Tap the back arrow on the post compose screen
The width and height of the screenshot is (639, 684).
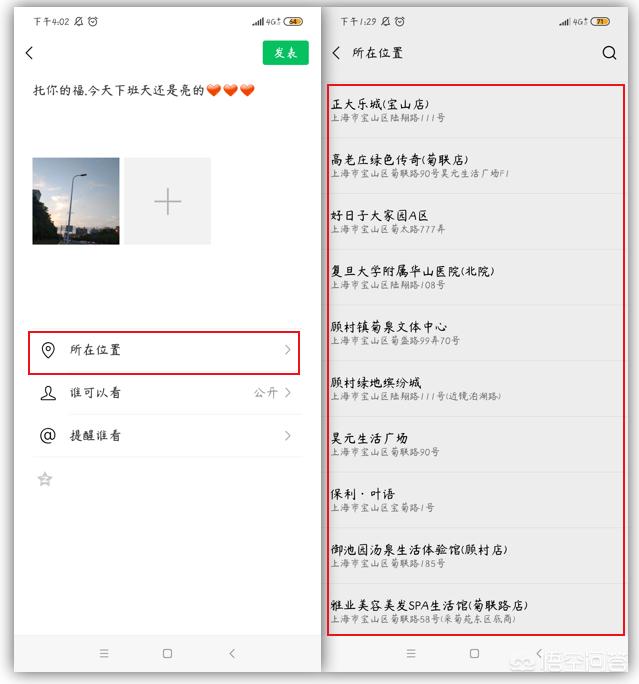29,53
